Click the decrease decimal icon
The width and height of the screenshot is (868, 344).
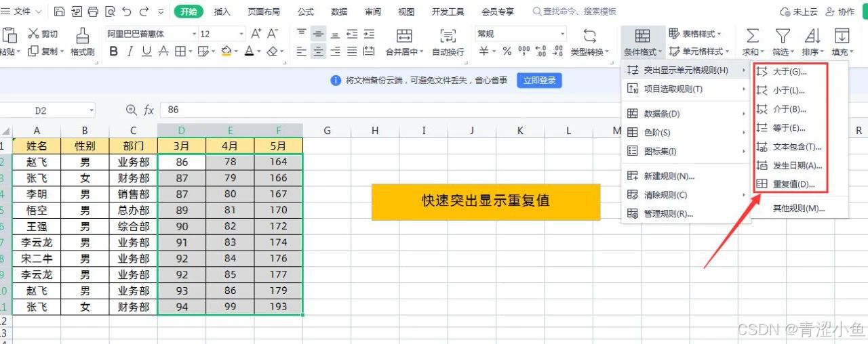(x=557, y=51)
